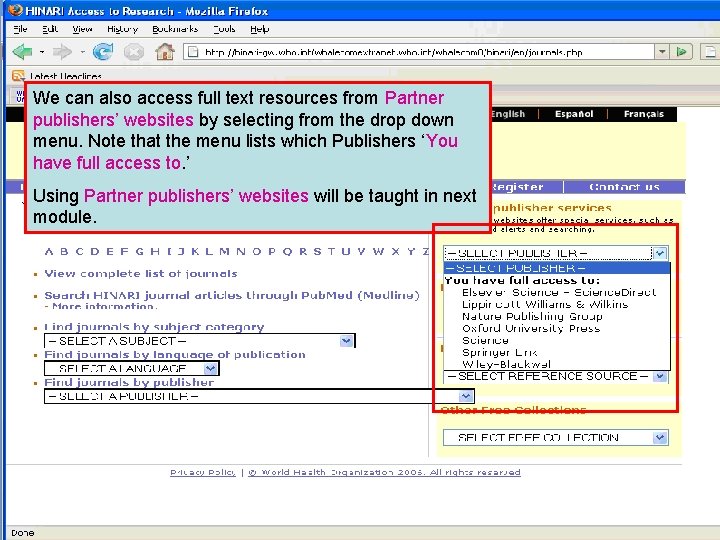Screen dimensions: 720x540
Task: Open the Back history dropdown arrow
Action: click(x=42, y=52)
